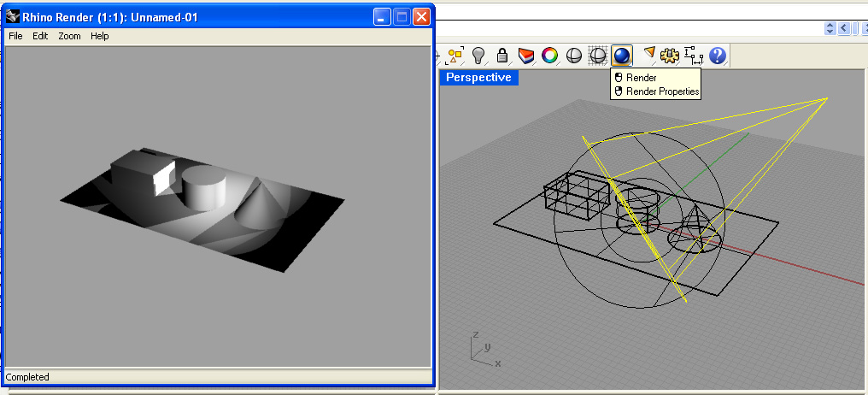Click the blue sphere Render icon
Image resolution: width=868 pixels, height=395 pixels.
click(622, 56)
